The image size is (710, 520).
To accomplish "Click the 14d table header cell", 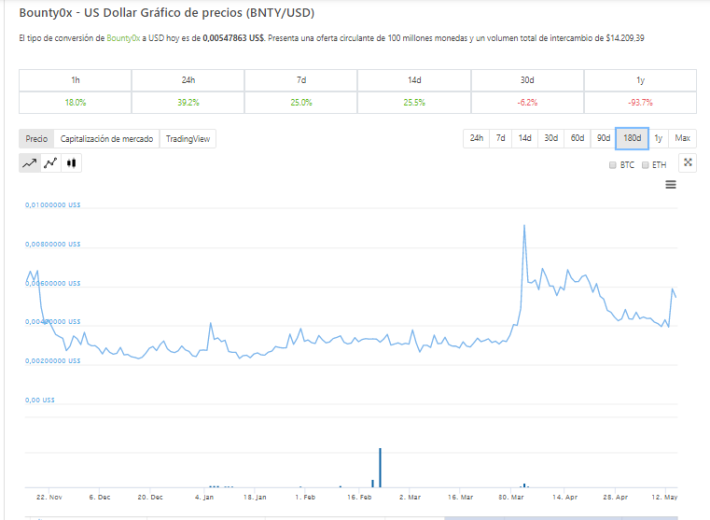I will click(414, 80).
